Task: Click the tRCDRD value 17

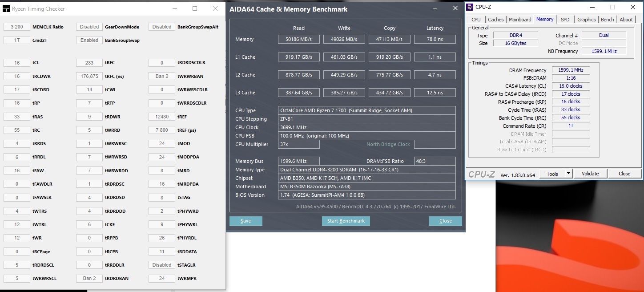Action: (16, 89)
